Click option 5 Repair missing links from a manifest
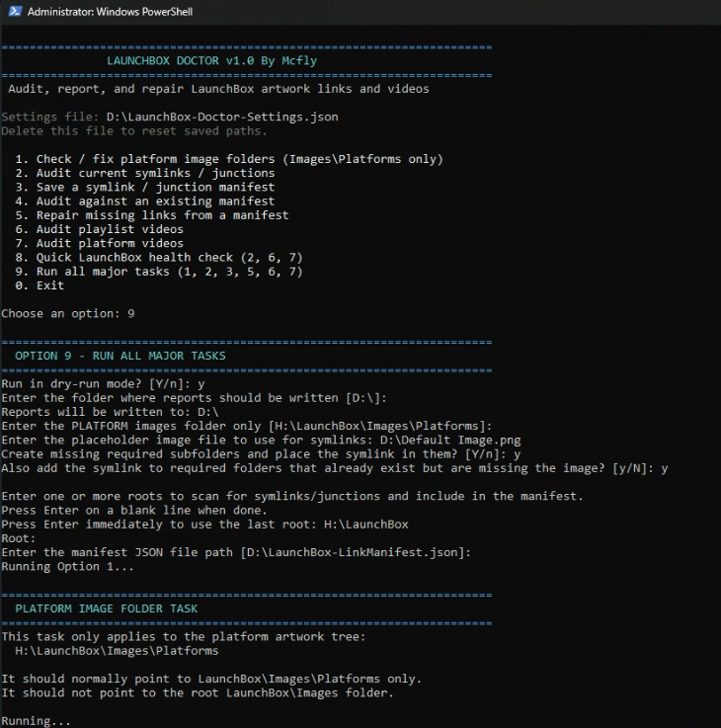Screen dimensions: 721x728 [x=152, y=215]
